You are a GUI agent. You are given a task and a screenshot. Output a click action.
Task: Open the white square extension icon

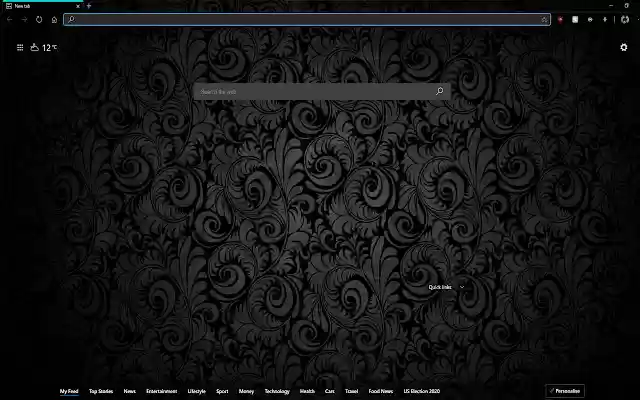click(575, 20)
